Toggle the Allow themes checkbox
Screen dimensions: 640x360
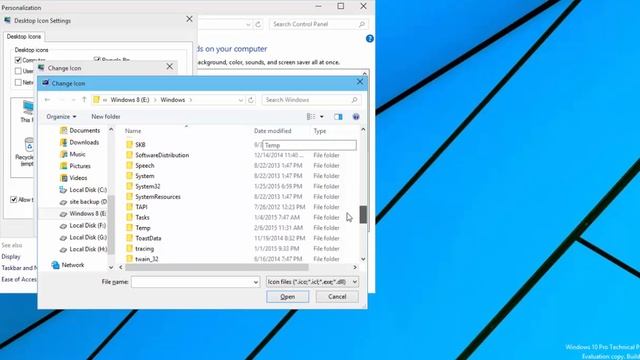click(13, 200)
